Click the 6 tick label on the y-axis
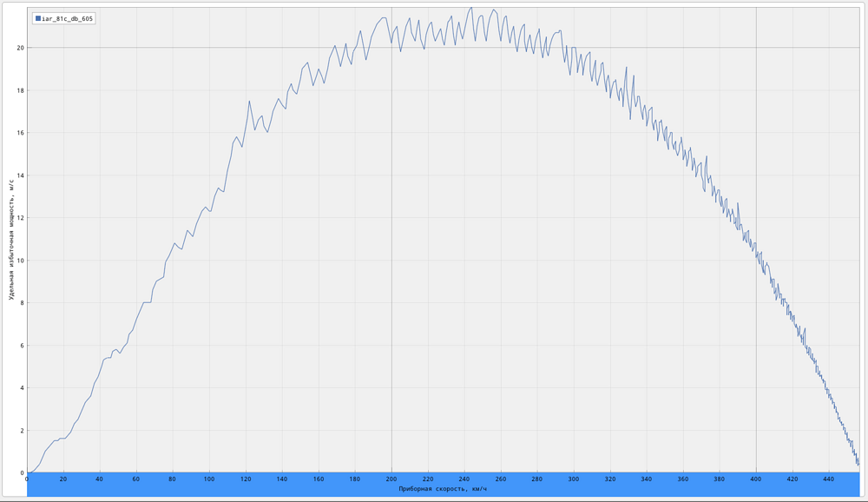This screenshot has height=502, width=868. (x=23, y=345)
